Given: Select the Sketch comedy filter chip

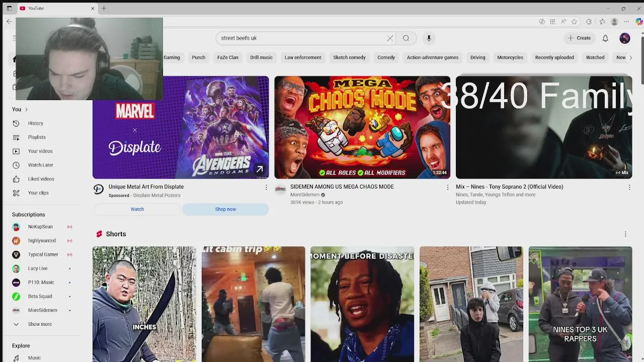Looking at the screenshot, I should pyautogui.click(x=349, y=57).
